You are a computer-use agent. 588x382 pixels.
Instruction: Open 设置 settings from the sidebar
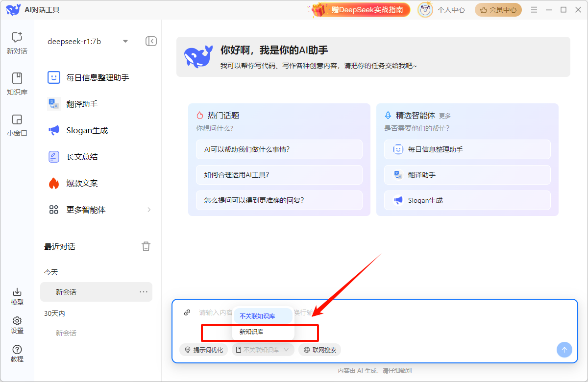point(17,325)
